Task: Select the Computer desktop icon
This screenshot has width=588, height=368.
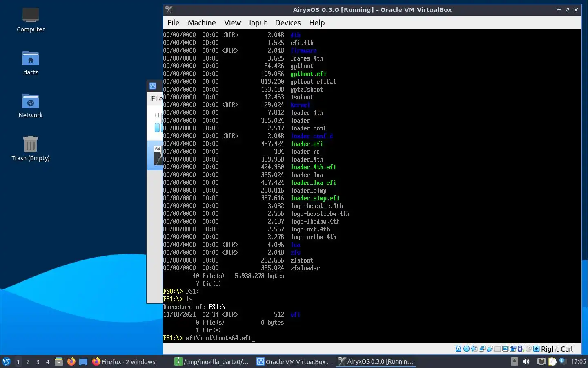Action: tap(31, 20)
